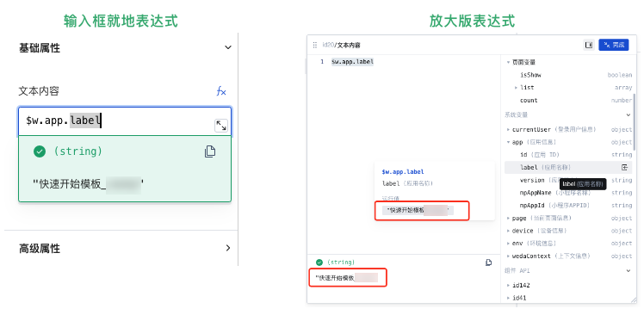This screenshot has height=315, width=644.
Task: Collapse the 组件 API group chevron
Action: (x=628, y=270)
